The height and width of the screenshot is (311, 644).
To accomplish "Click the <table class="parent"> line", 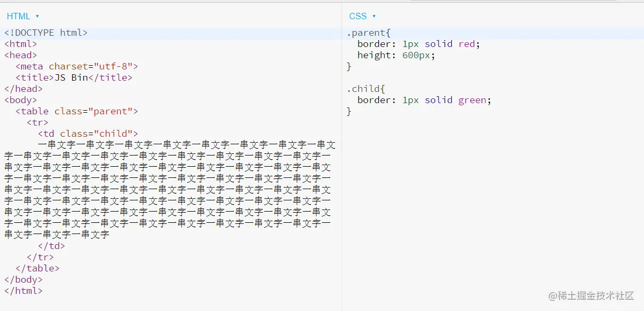I will (77, 111).
